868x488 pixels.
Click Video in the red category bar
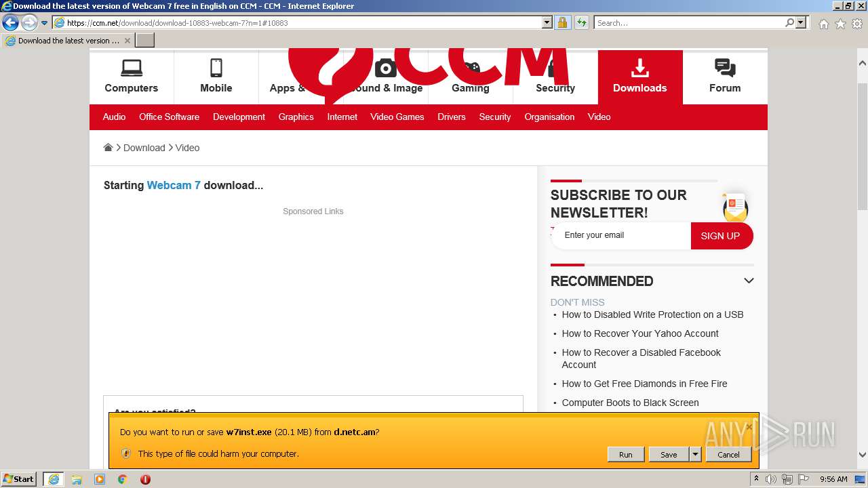[599, 117]
